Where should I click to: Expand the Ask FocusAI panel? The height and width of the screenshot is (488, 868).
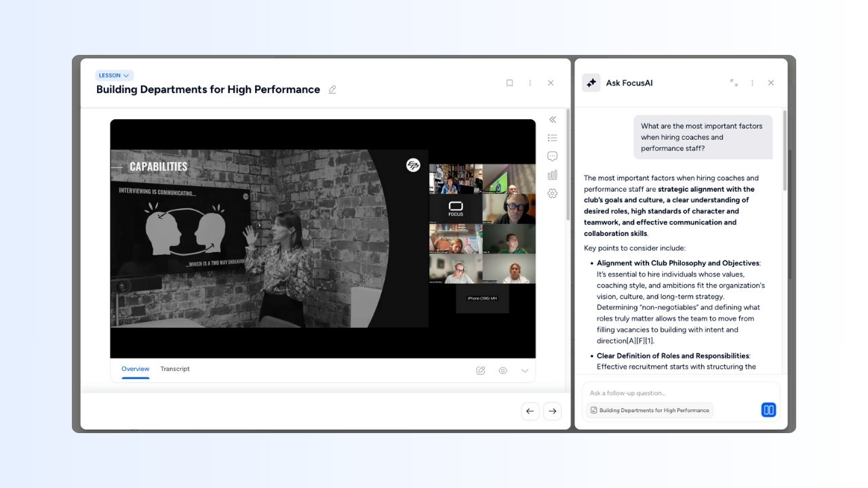[734, 83]
